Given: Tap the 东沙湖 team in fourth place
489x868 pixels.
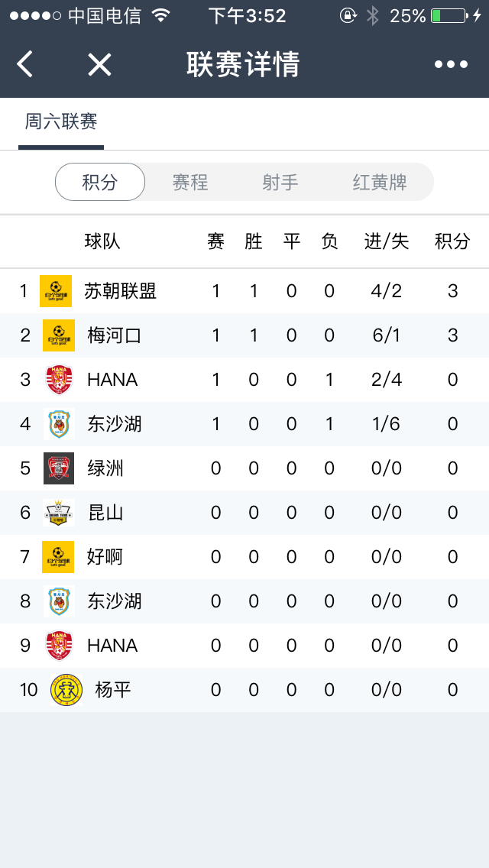Looking at the screenshot, I should (115, 424).
